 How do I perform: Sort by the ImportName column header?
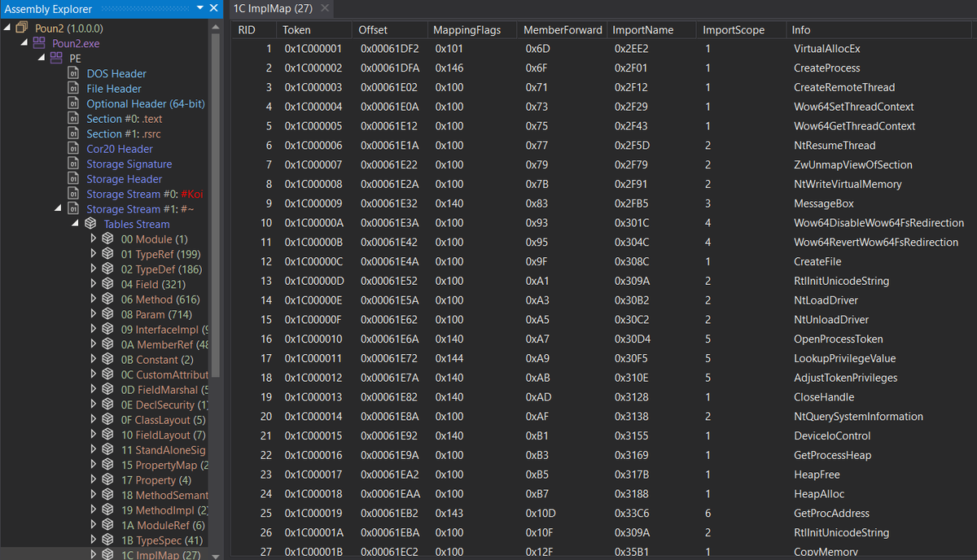point(652,30)
